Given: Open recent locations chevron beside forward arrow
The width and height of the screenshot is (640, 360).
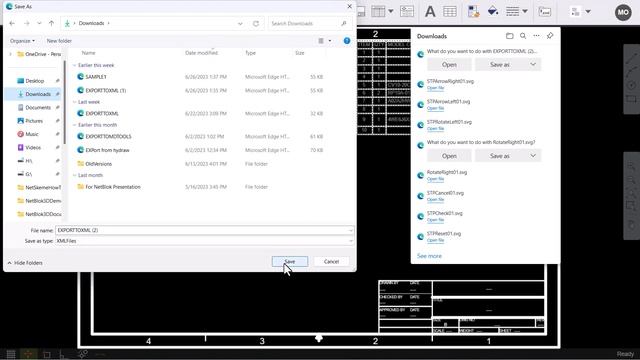Looking at the screenshot, I should 39,23.
